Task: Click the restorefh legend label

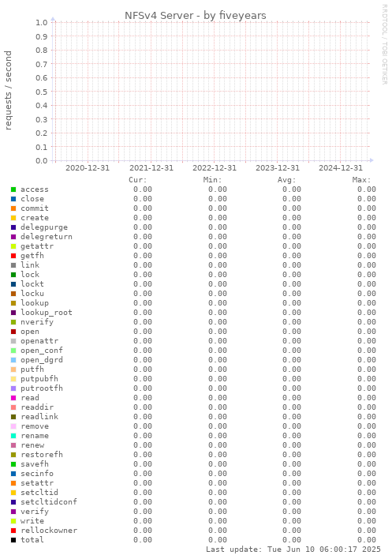Action: [42, 455]
